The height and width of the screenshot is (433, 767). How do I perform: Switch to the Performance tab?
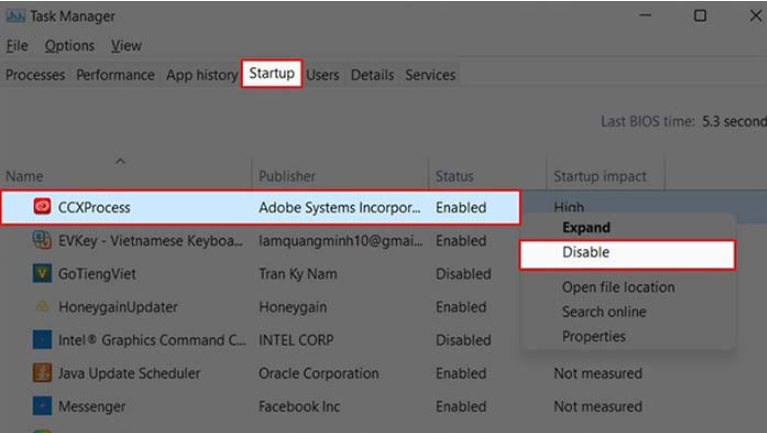coord(115,75)
